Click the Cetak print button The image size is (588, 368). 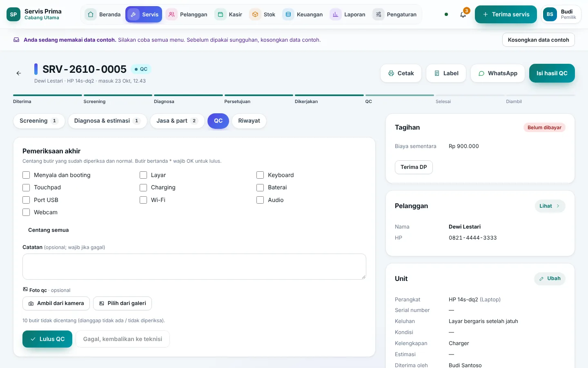click(401, 73)
